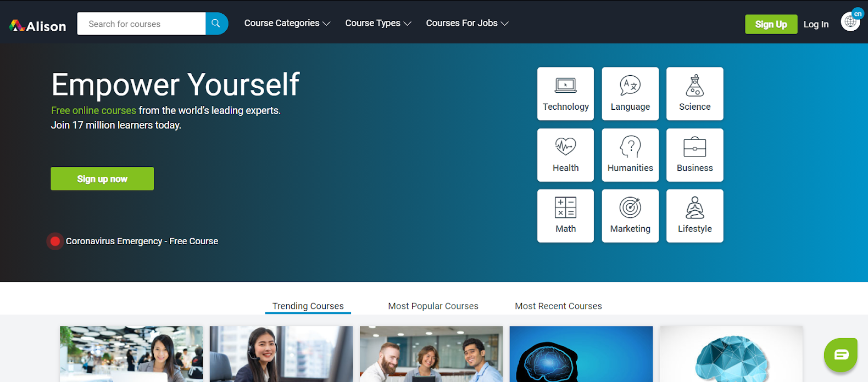
Task: Click the Empower Yourself heading
Action: 175,85
